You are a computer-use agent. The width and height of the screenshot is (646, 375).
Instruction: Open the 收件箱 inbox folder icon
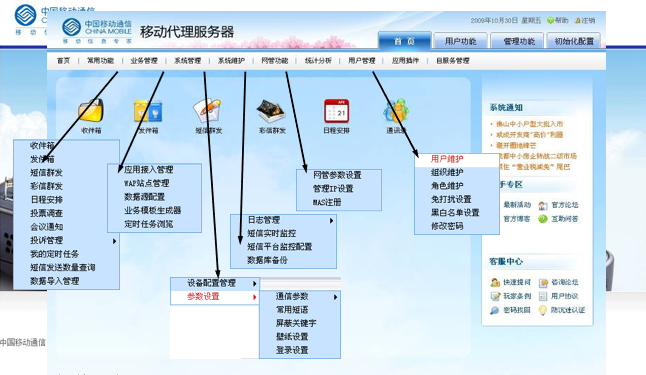91,111
